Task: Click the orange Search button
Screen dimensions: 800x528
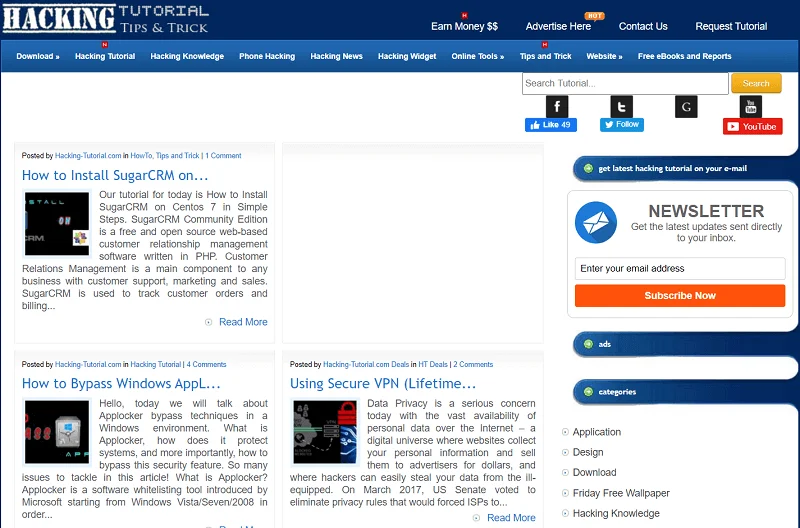Action: [756, 83]
